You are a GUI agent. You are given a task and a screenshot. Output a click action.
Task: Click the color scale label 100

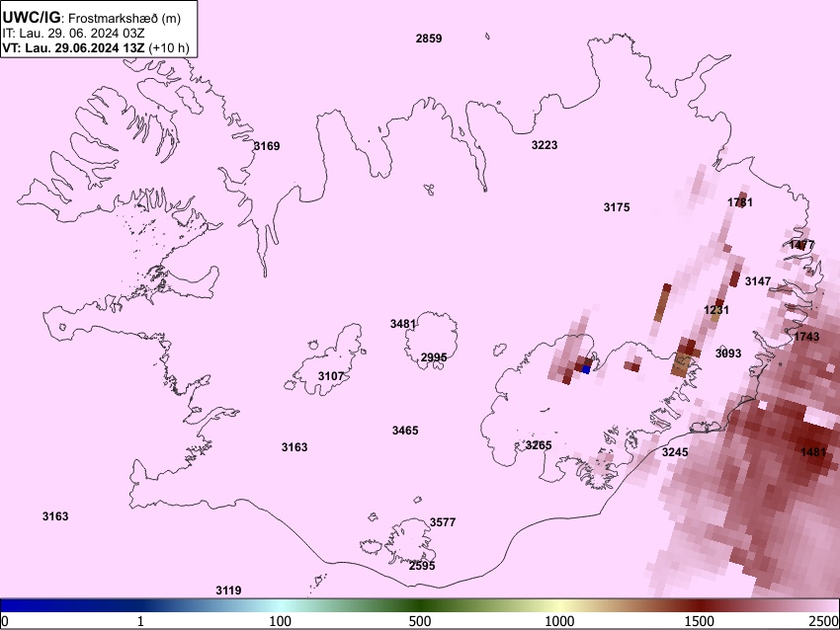click(x=280, y=621)
